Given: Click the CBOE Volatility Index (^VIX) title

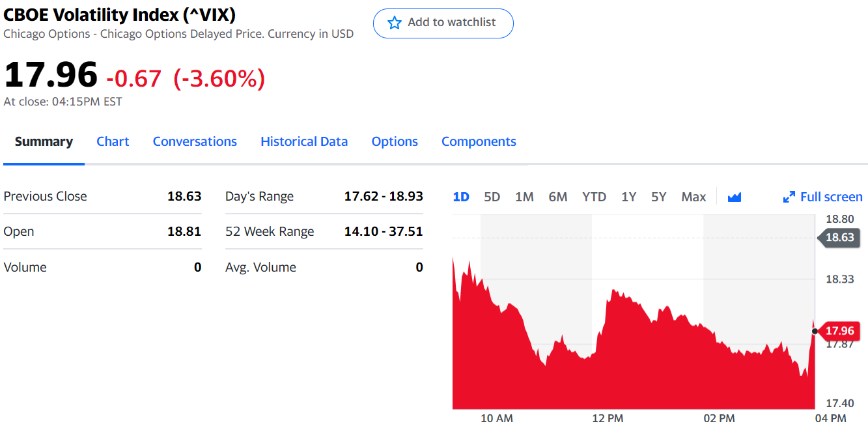Looking at the screenshot, I should point(120,14).
